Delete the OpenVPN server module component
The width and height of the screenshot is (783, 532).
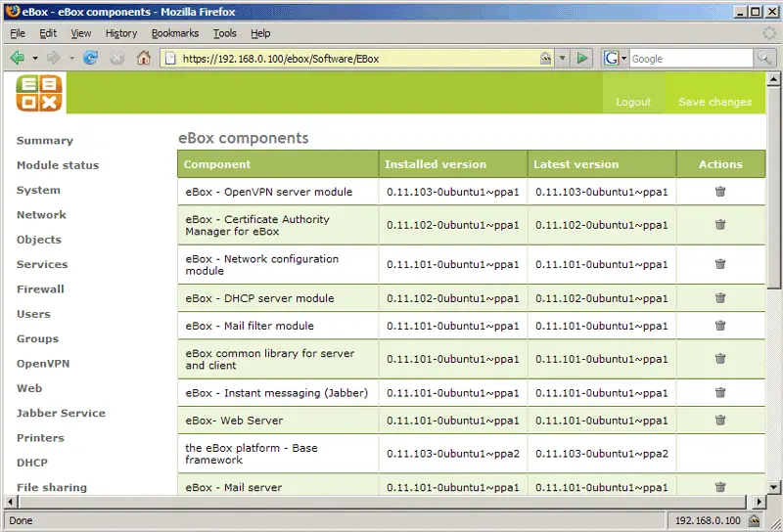[x=720, y=192]
